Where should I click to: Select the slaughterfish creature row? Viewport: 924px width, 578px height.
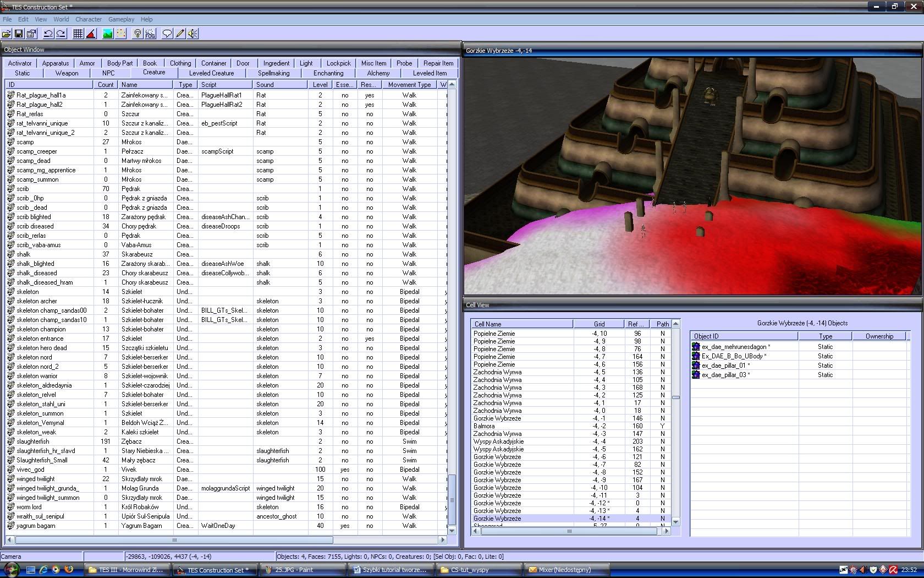226,441
